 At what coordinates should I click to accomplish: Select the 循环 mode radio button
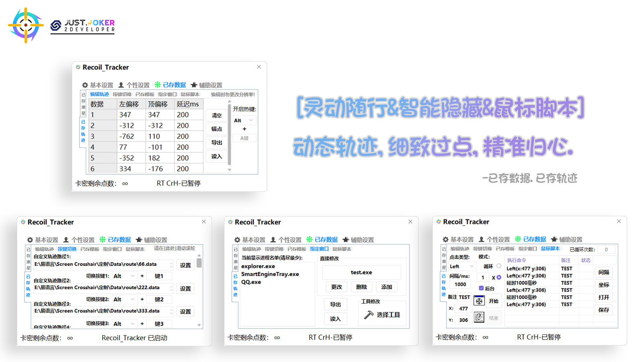pyautogui.click(x=499, y=265)
